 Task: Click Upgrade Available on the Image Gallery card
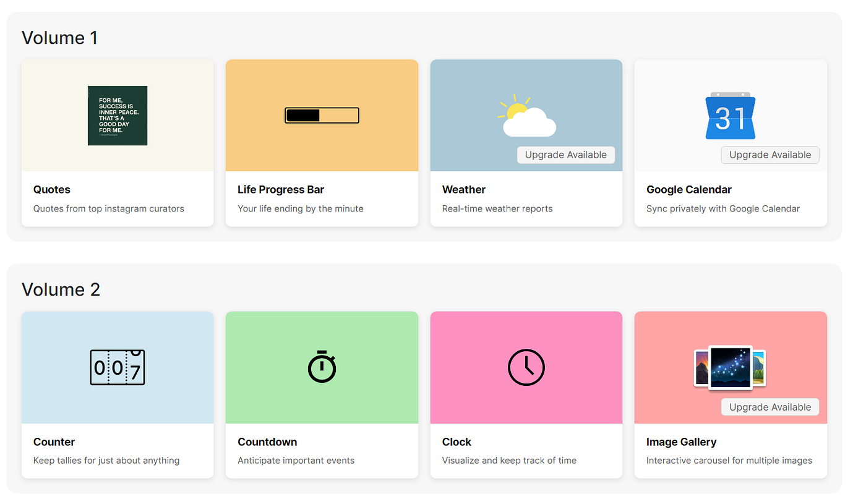coord(770,407)
